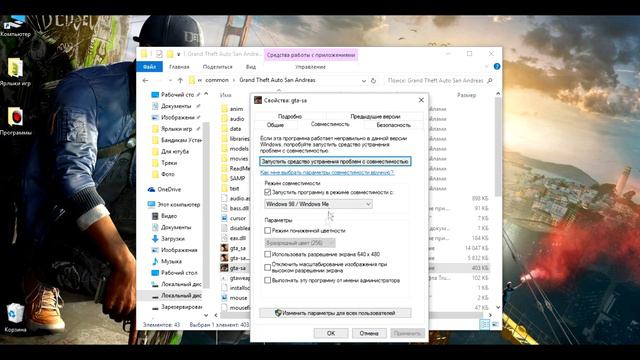Click Изменить параметры для всех пользователей button
The height and width of the screenshot is (360, 640).
(335, 313)
